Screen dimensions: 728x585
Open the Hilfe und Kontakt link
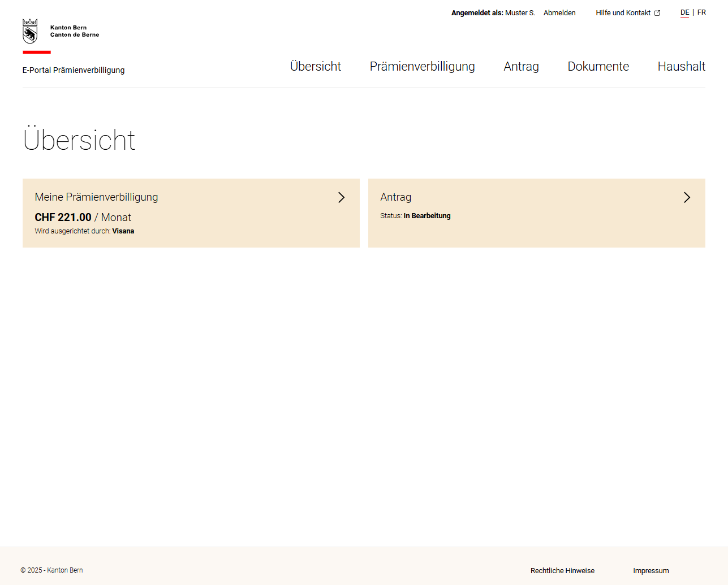[623, 13]
